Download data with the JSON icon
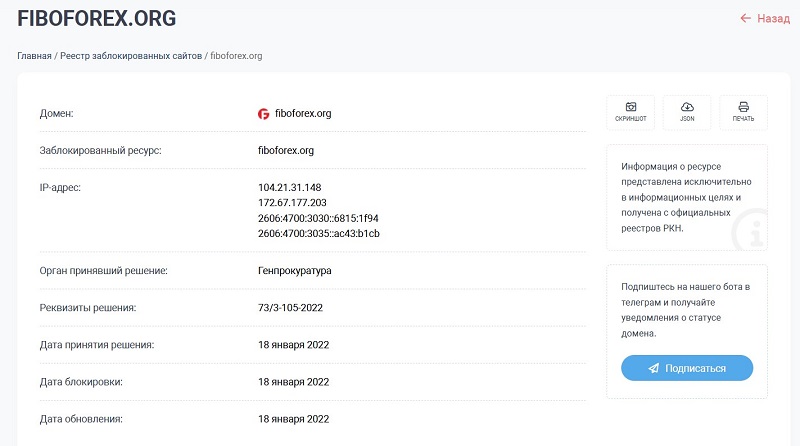The width and height of the screenshot is (800, 446). (687, 112)
